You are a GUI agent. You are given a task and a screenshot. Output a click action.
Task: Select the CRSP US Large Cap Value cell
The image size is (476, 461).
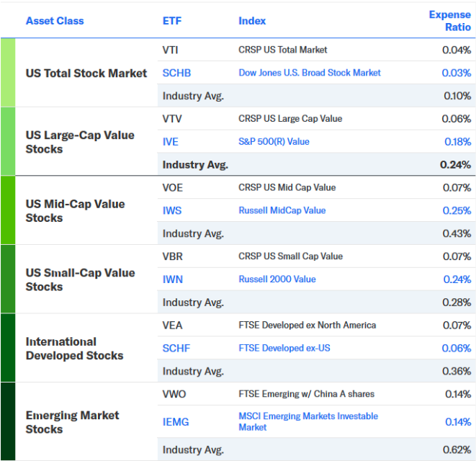pos(290,118)
